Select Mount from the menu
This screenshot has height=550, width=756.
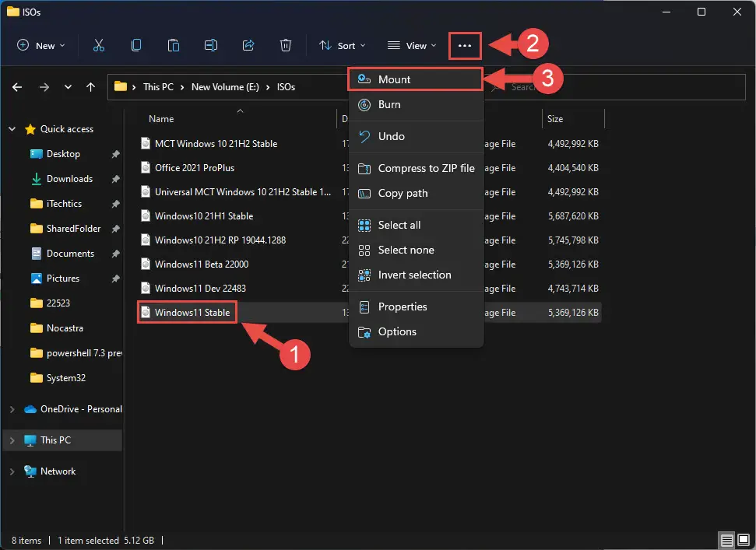tap(415, 79)
